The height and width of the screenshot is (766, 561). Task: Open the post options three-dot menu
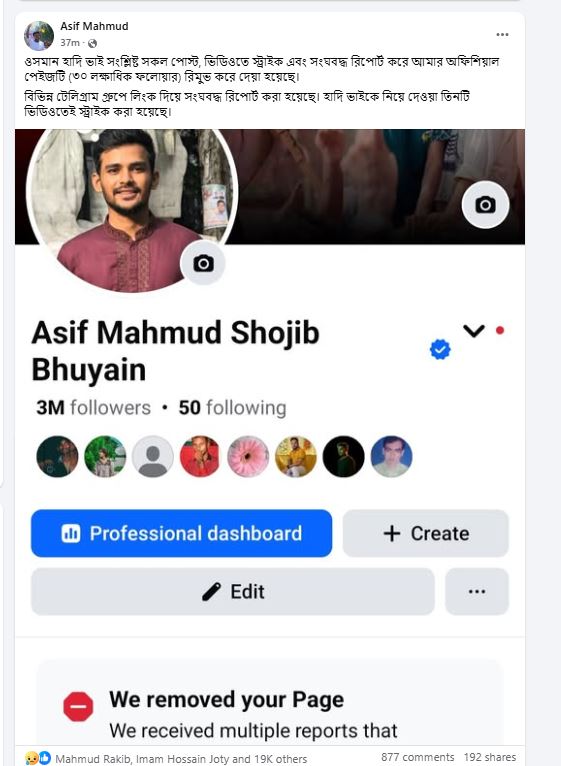[502, 35]
